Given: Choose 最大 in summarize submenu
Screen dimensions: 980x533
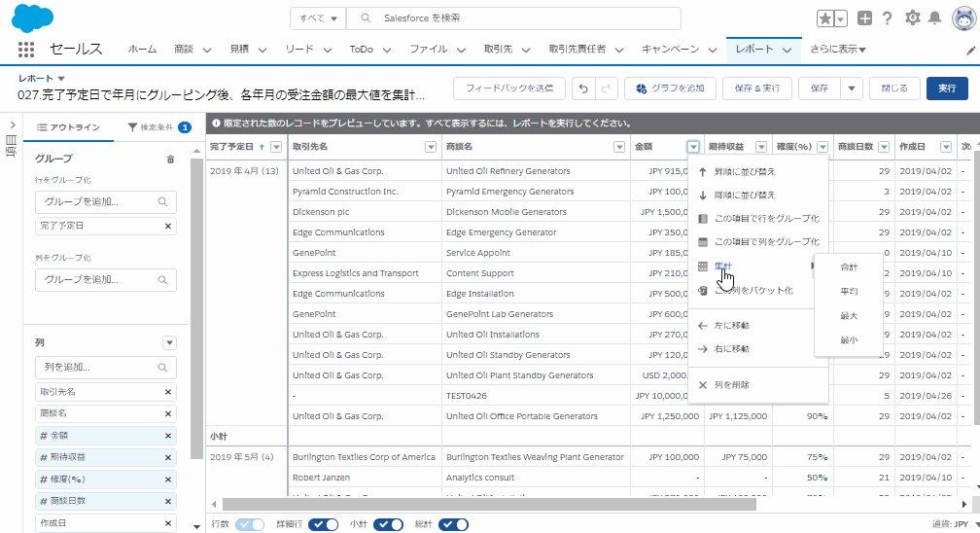Looking at the screenshot, I should (849, 316).
